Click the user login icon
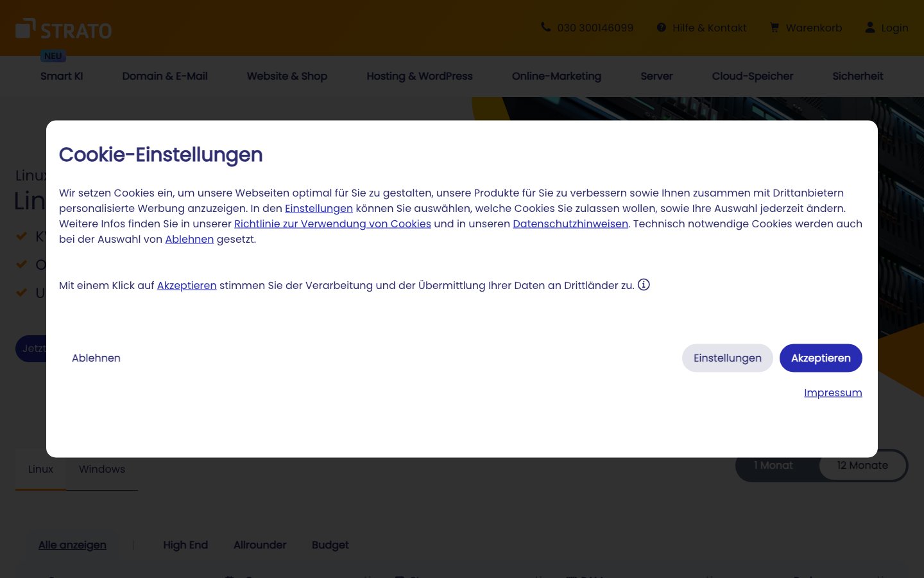924x578 pixels. pyautogui.click(x=870, y=27)
